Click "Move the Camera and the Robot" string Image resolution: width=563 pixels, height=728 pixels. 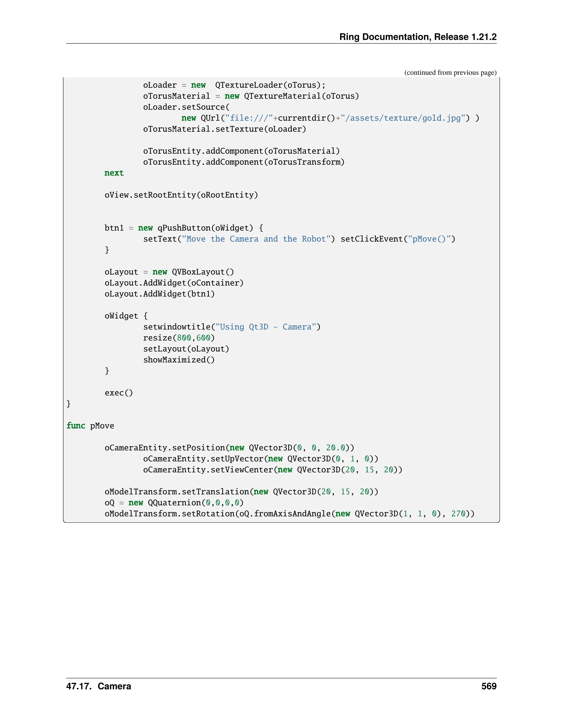(x=256, y=239)
